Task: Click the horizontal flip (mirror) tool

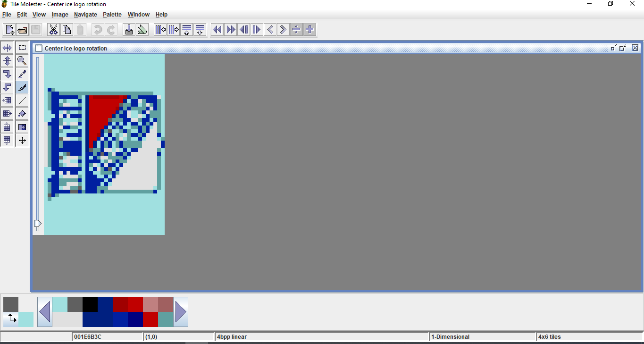Action: coord(7,48)
